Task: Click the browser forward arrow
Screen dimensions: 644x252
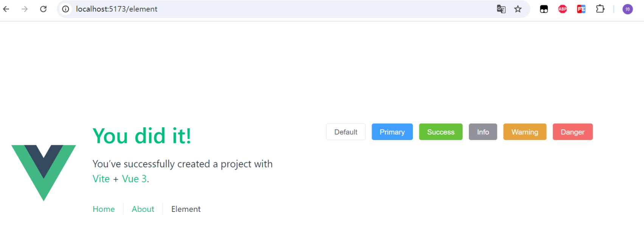Action: point(25,9)
